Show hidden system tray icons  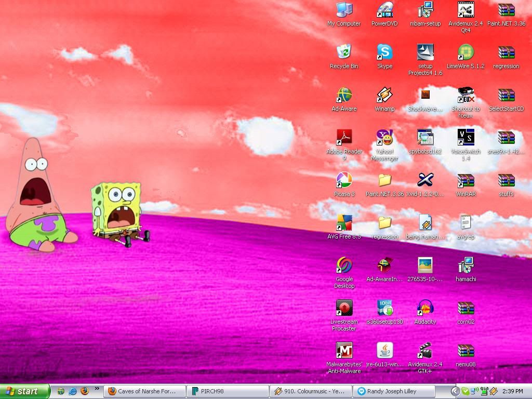(455, 391)
